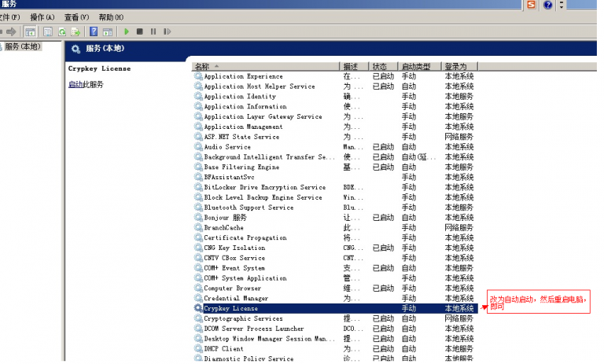Toggle the console tree show/hide icon

pos(30,31)
